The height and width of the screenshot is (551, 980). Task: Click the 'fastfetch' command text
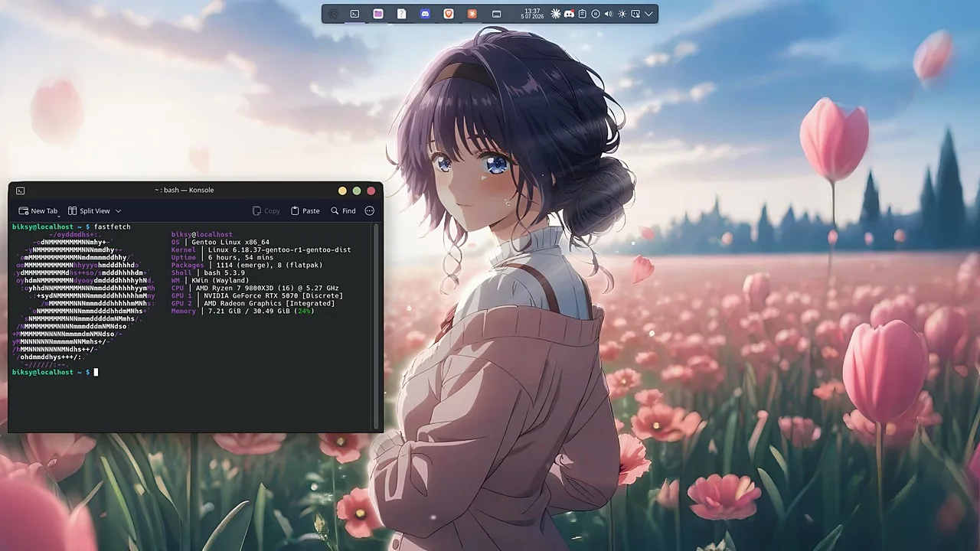[x=113, y=227]
